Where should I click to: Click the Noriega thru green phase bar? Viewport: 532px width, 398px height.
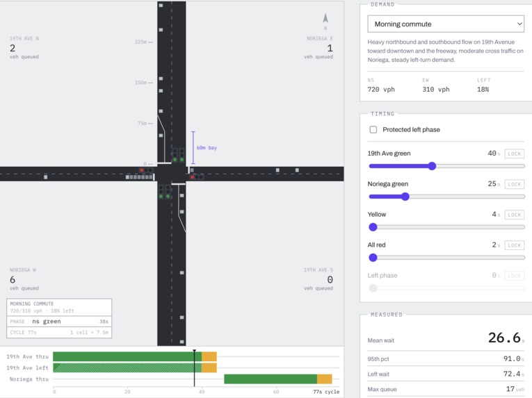point(271,379)
